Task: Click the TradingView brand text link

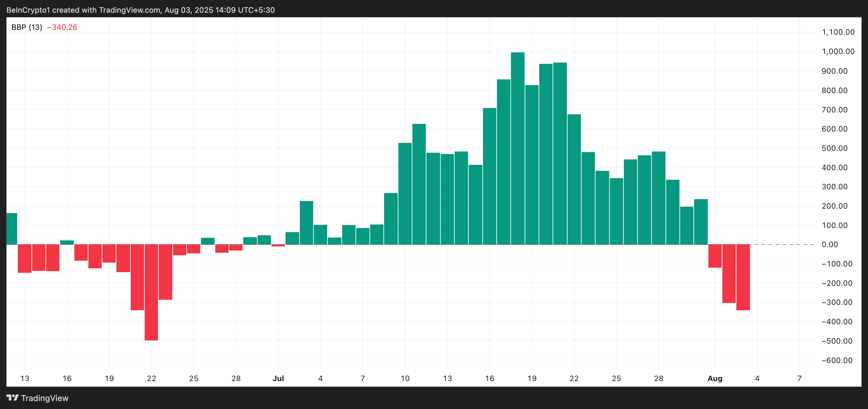Action: 45,398
